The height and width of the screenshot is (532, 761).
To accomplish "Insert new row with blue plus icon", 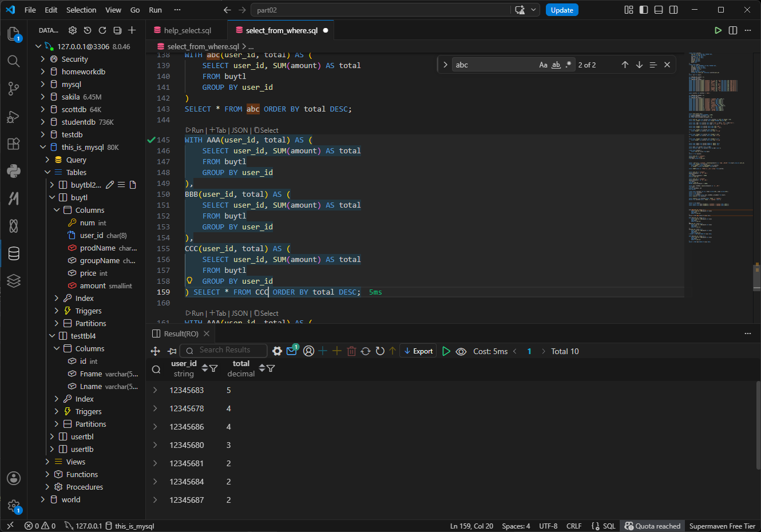I will (x=323, y=351).
